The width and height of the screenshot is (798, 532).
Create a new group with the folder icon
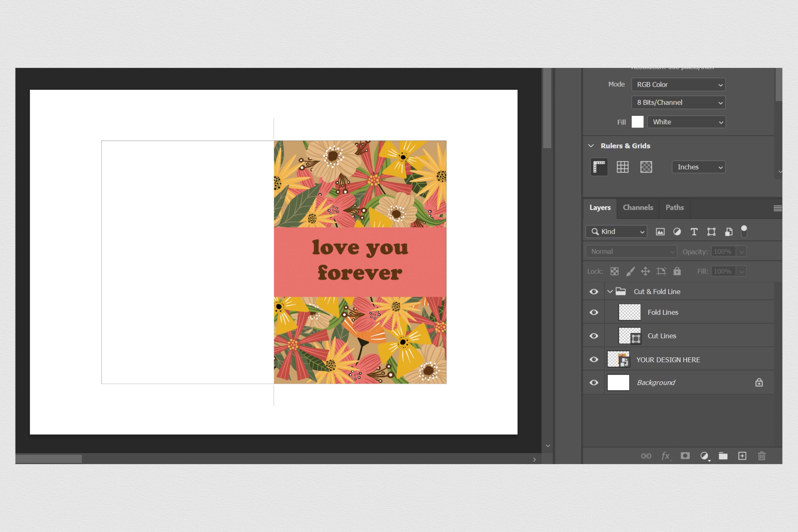723,456
